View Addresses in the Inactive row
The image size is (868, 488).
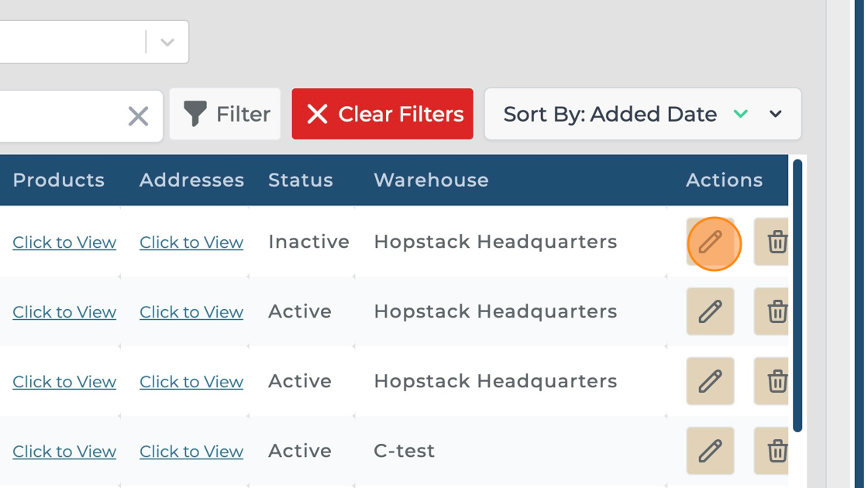[x=191, y=242]
